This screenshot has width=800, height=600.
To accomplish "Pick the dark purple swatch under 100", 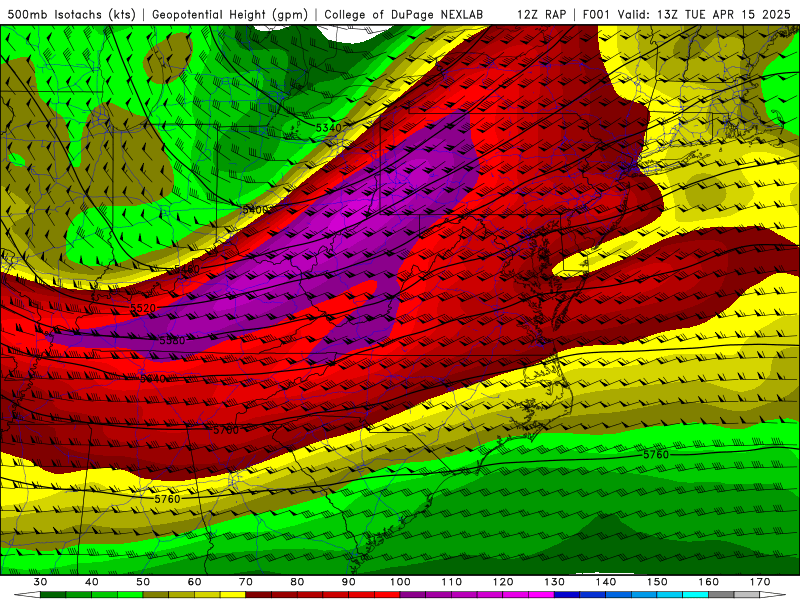I will (x=413, y=595).
